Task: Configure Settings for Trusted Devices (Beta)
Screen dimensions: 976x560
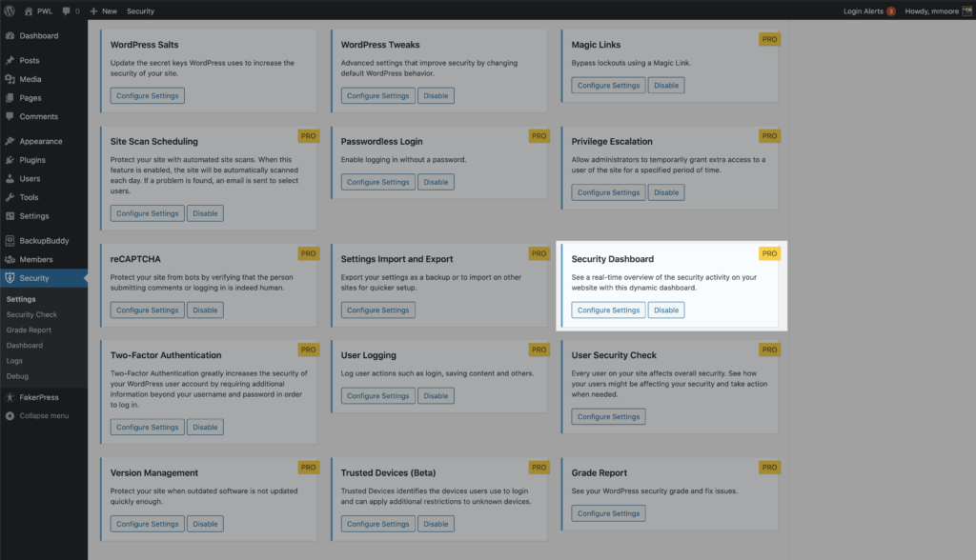Action: (377, 524)
